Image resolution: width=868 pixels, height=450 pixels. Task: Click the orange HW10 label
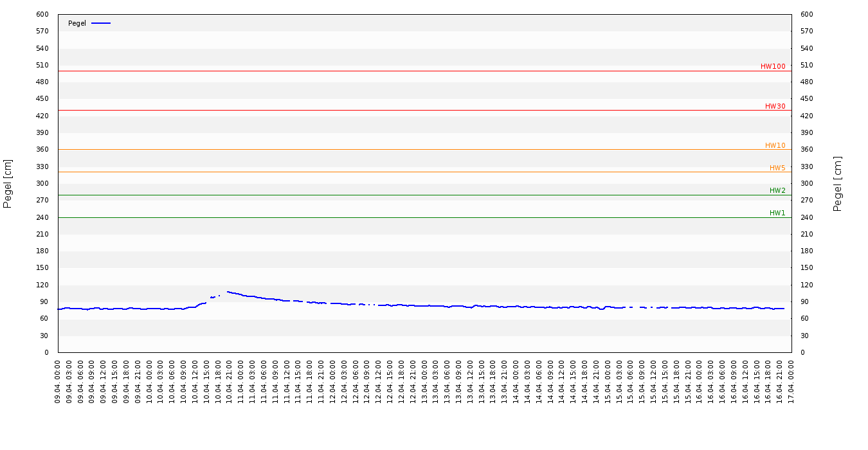tap(775, 145)
